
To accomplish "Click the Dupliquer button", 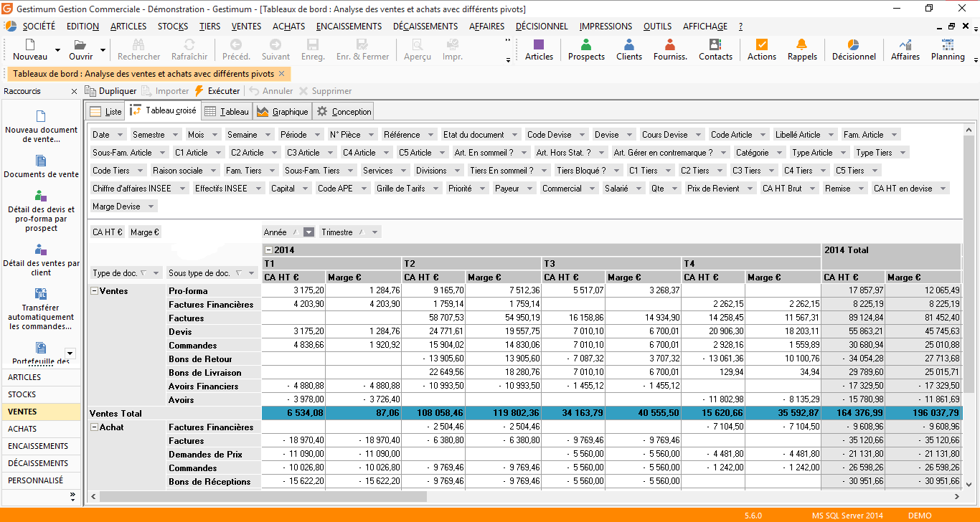I will coord(110,91).
